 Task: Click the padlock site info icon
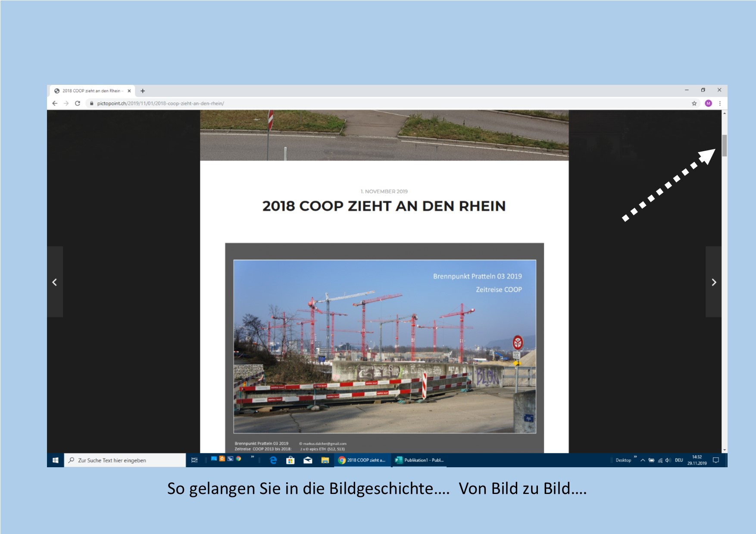click(91, 103)
